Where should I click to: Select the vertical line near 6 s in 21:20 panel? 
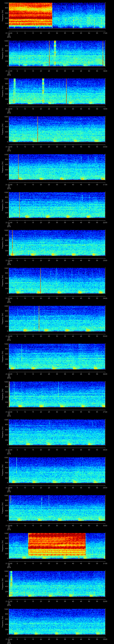pyautogui.click(x=18, y=167)
